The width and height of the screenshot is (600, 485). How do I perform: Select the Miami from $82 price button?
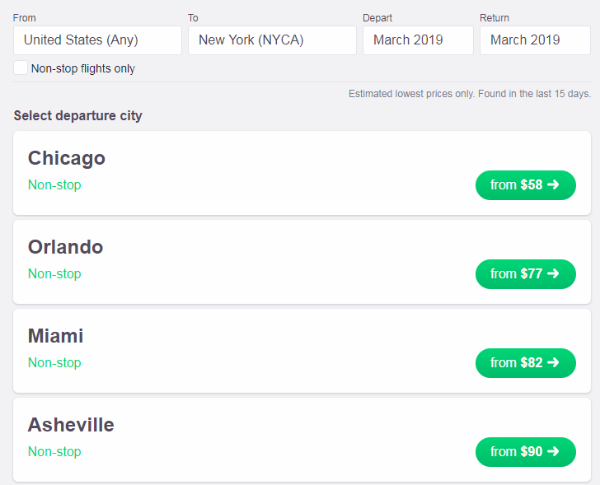(525, 363)
